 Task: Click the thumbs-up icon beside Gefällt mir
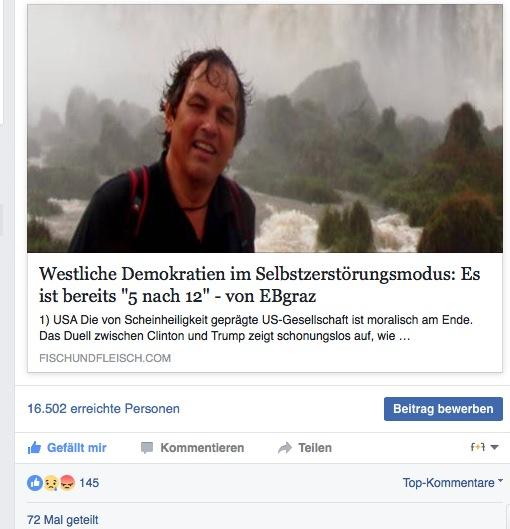[x=34, y=448]
